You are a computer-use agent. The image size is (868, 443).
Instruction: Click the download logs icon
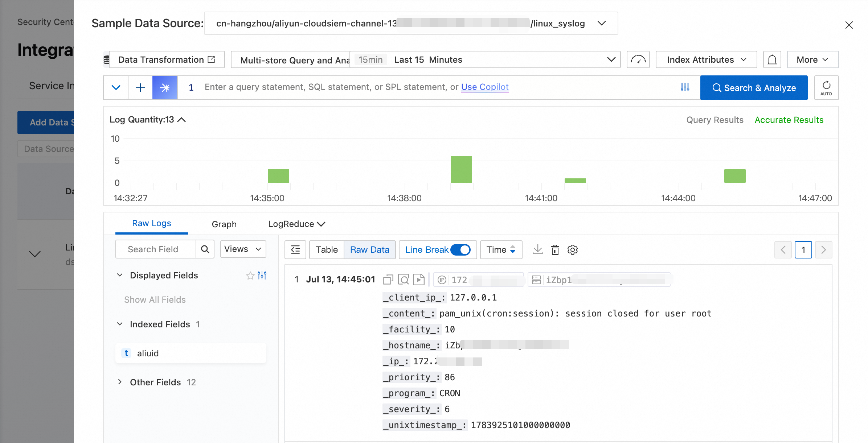click(537, 249)
